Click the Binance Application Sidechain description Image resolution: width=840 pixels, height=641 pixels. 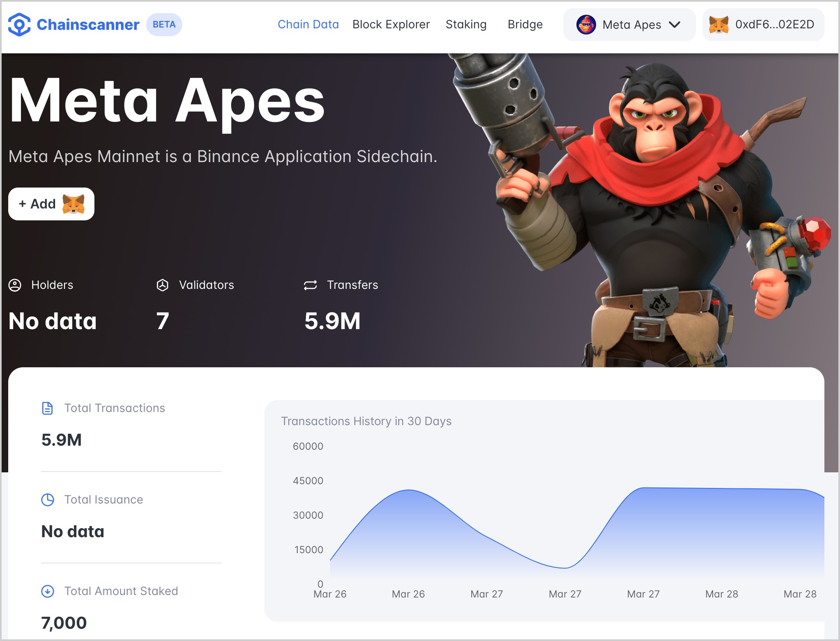(x=223, y=157)
